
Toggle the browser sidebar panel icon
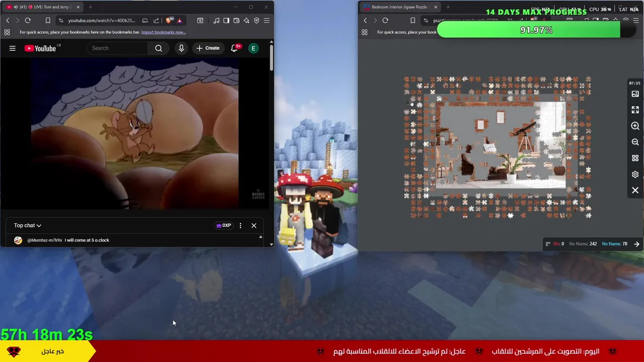(x=226, y=21)
